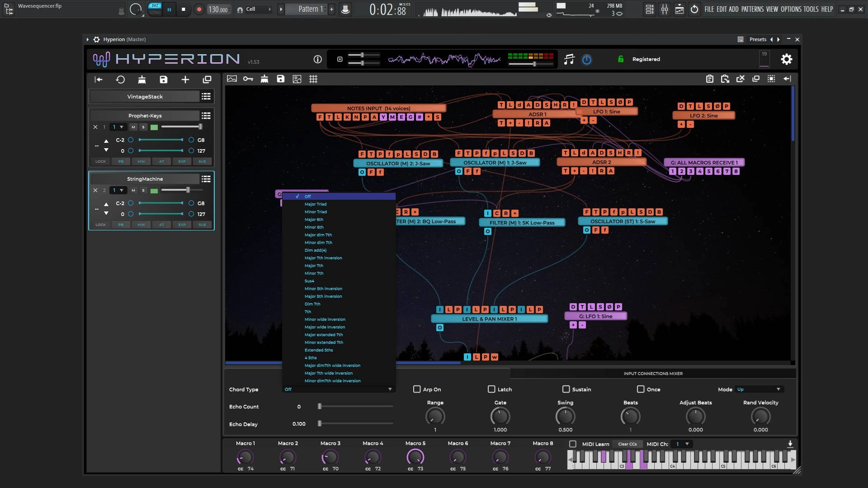Enable the Sustain checkbox
Screen dimensions: 868x488
tap(566, 389)
